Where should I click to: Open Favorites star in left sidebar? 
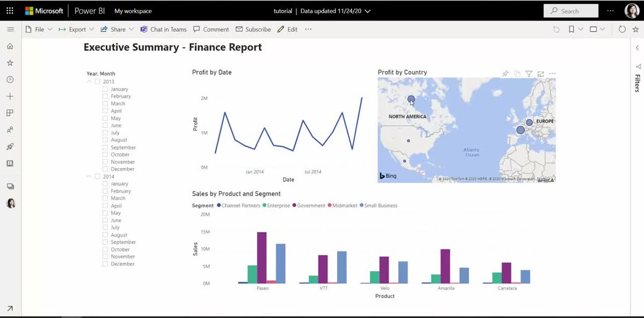coord(10,63)
